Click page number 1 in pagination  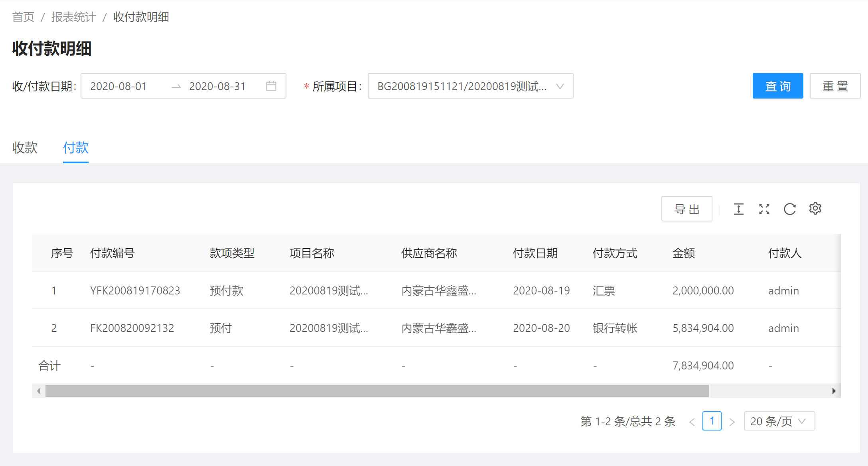tap(712, 421)
